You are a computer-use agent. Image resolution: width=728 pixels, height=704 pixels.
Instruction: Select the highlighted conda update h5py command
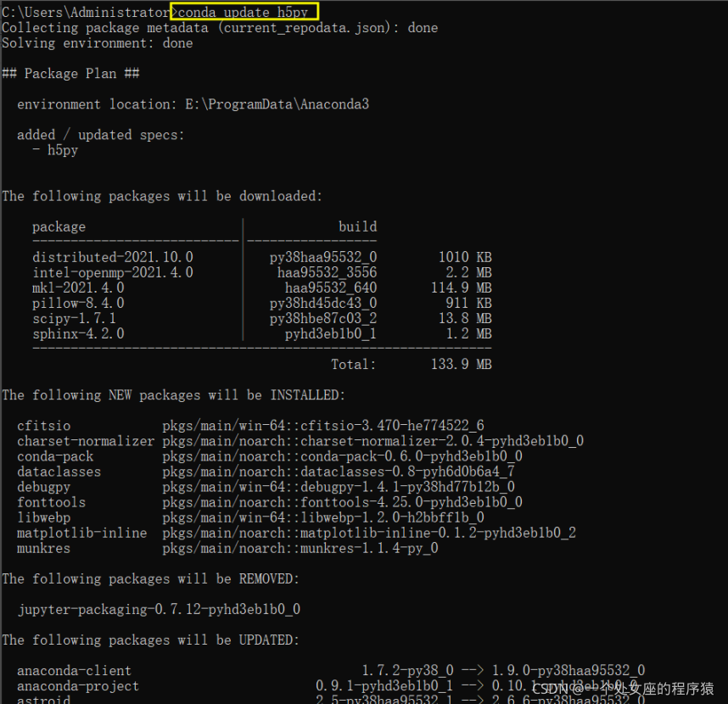(243, 12)
